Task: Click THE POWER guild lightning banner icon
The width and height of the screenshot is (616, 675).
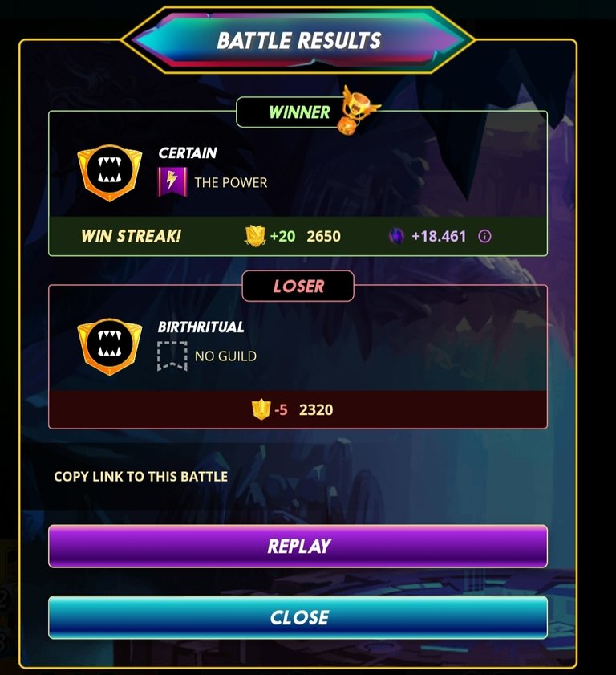Action: tap(172, 182)
